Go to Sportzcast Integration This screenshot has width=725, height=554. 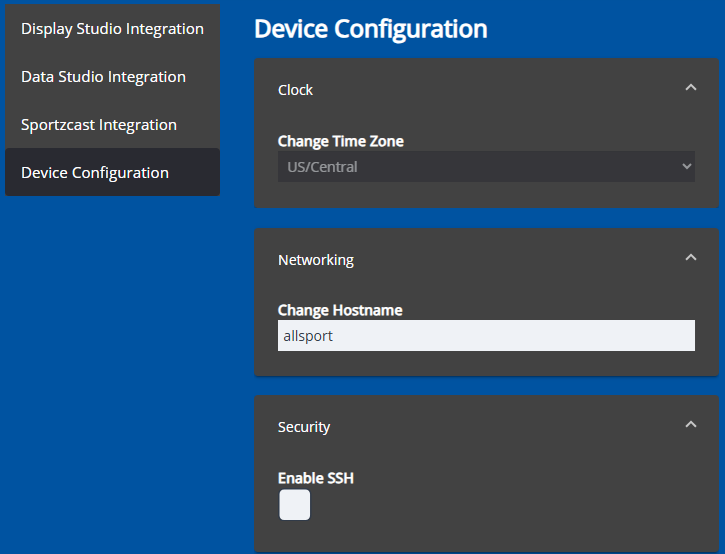click(x=99, y=125)
